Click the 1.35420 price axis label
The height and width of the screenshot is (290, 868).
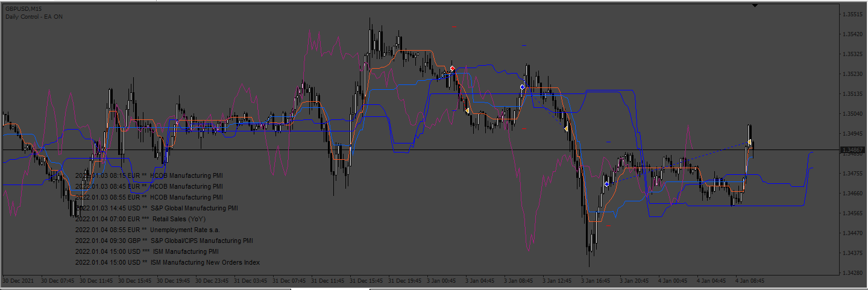pyautogui.click(x=853, y=34)
